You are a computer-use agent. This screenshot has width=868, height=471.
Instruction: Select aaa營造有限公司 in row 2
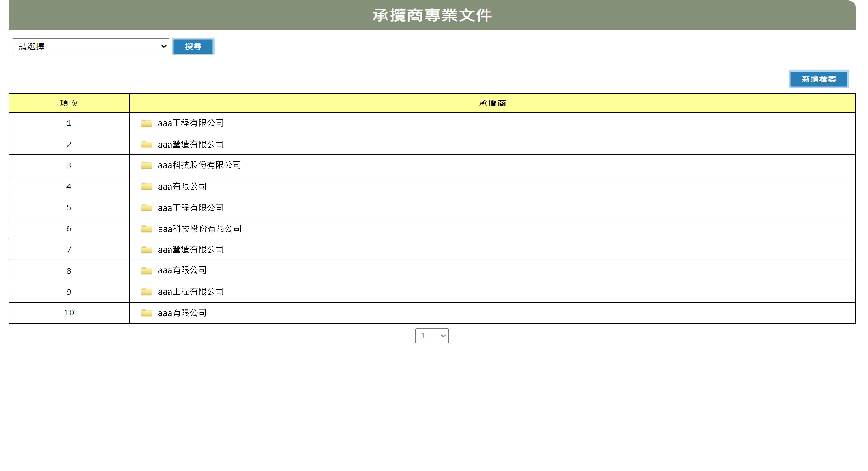point(191,144)
